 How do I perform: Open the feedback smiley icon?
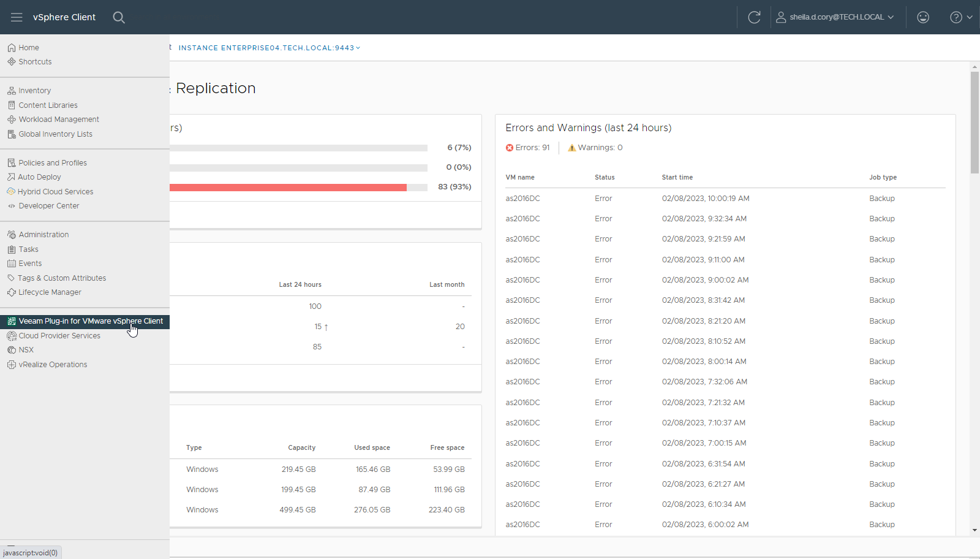coord(923,17)
